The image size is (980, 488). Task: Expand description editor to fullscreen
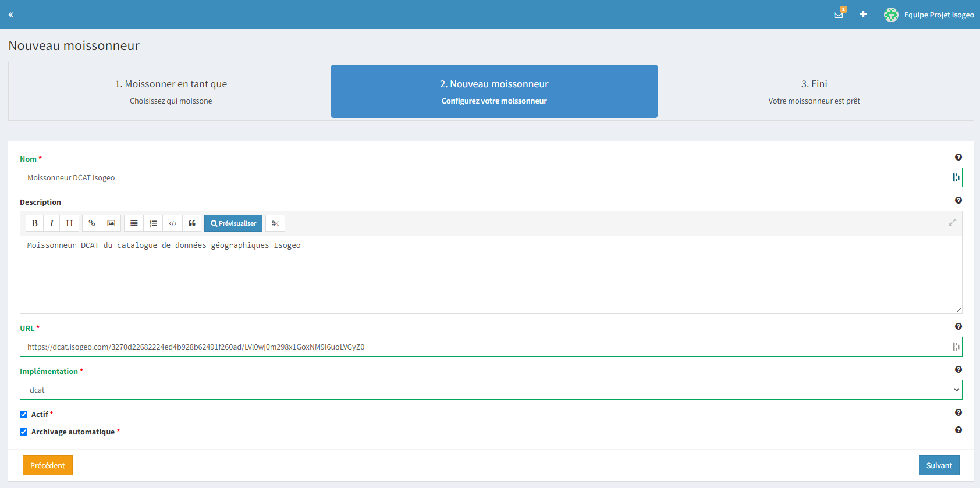(953, 222)
